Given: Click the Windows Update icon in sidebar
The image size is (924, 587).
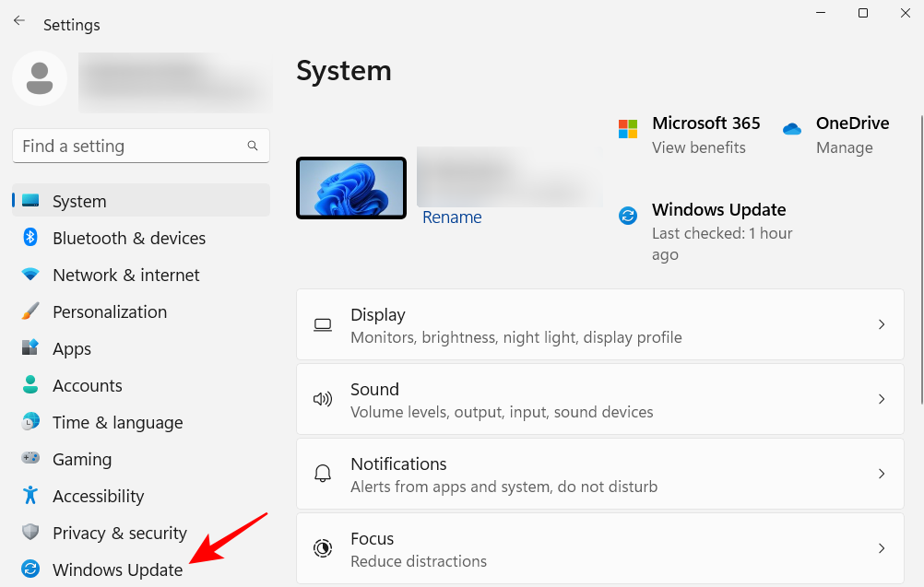Looking at the screenshot, I should 31,569.
